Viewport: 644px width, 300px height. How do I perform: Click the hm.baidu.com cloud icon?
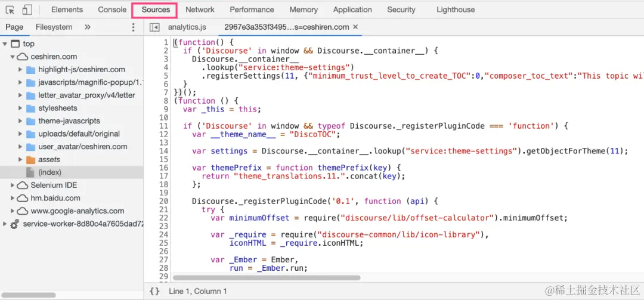[23, 198]
